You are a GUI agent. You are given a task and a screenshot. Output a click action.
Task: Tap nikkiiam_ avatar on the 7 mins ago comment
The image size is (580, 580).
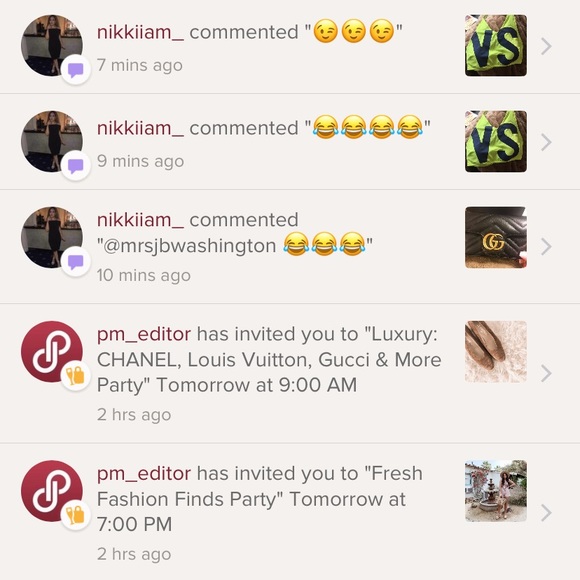click(x=52, y=45)
